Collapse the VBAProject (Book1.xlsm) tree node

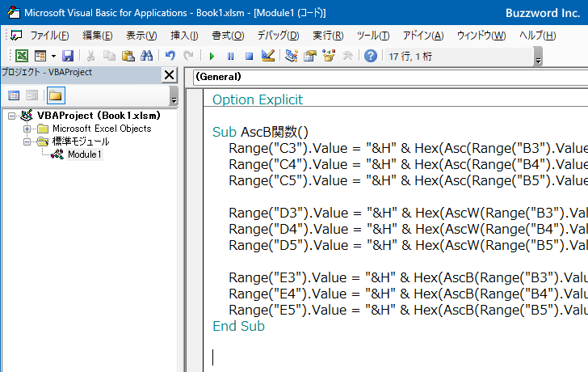tap(11, 116)
